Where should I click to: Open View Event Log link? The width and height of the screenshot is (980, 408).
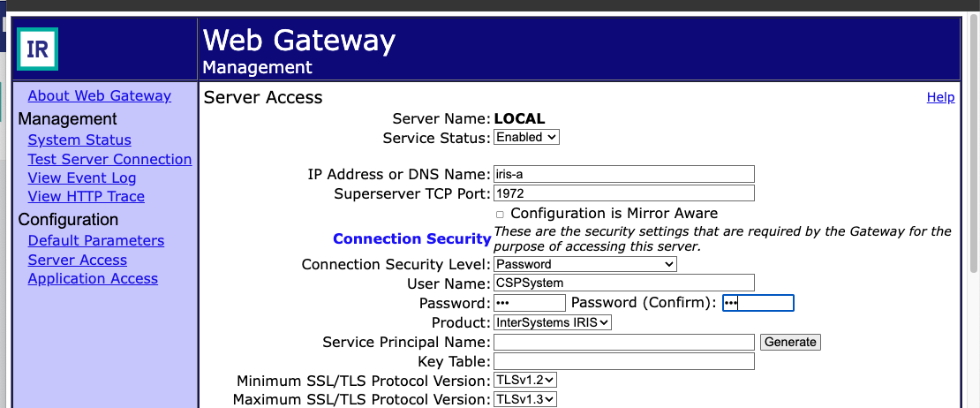82,178
